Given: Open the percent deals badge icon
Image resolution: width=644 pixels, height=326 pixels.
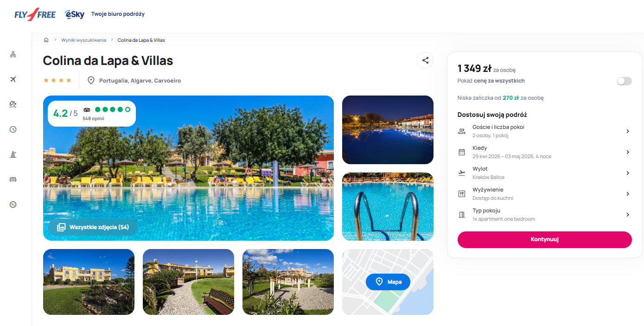Looking at the screenshot, I should click(13, 205).
